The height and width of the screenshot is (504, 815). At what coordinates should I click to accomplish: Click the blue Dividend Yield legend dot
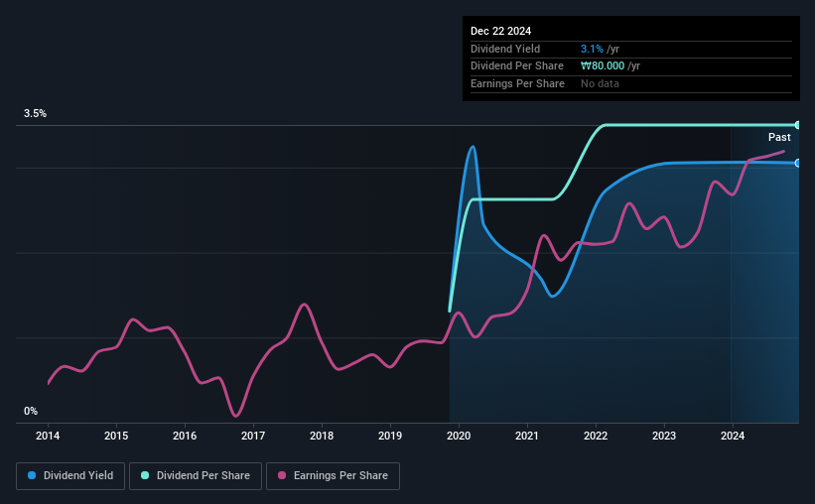32,475
